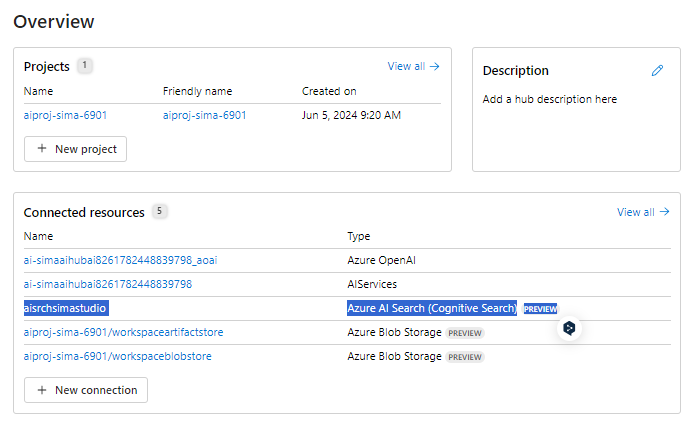Click View all in Connected resources card
Image resolution: width=689 pixels, height=424 pixels.
tap(636, 212)
